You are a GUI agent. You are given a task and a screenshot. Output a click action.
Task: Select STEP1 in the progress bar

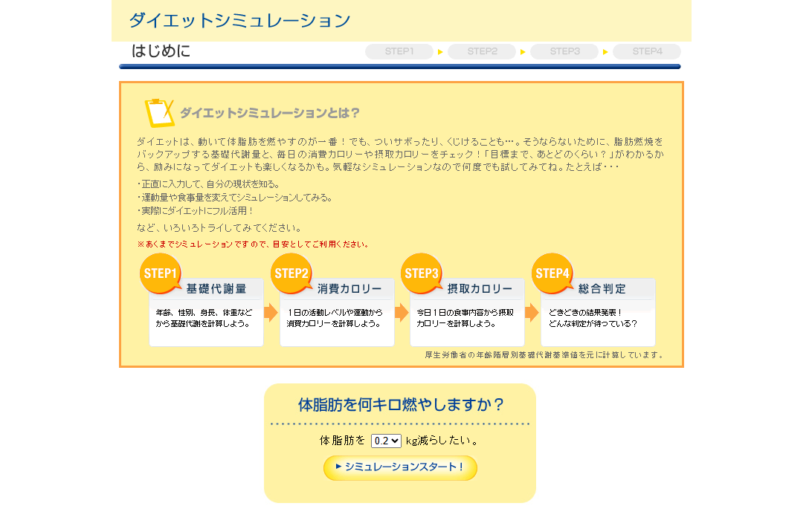pos(399,52)
